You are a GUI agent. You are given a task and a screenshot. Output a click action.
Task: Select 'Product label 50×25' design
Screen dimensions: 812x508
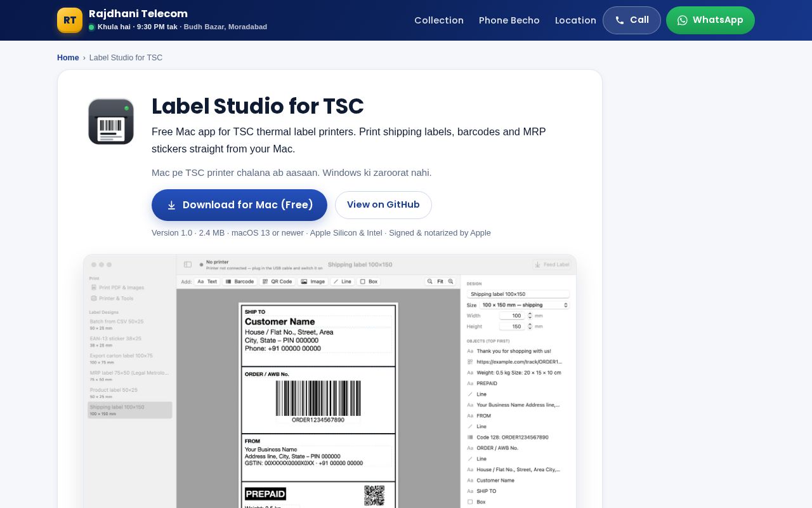pos(130,393)
